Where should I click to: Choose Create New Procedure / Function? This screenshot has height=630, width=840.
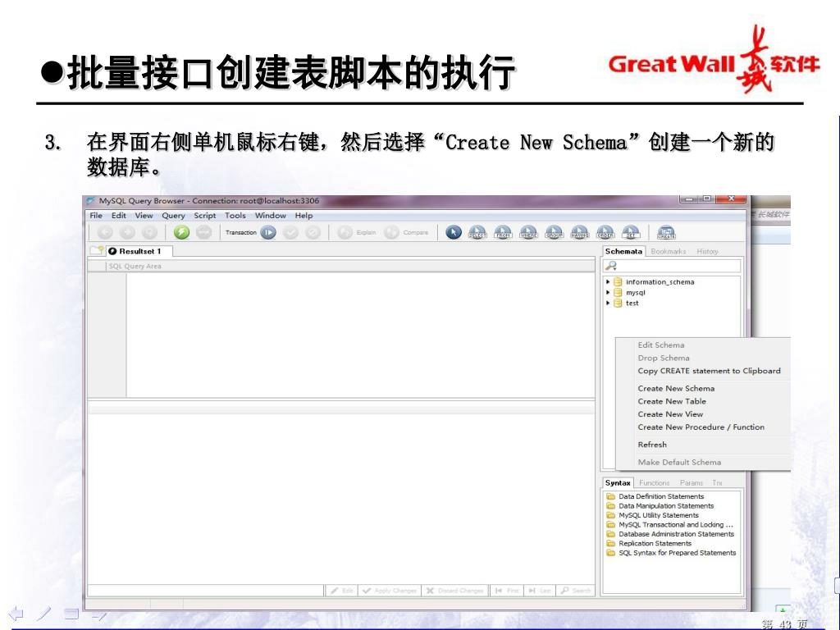[x=703, y=427]
